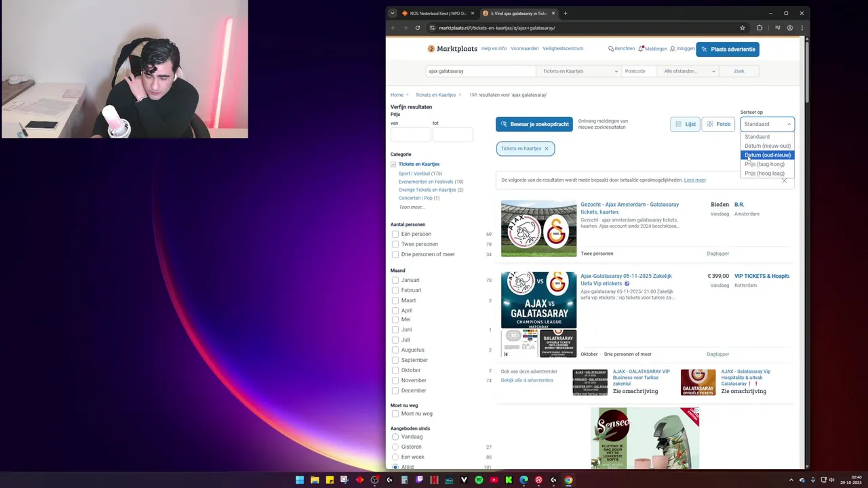This screenshot has width=868, height=488.
Task: Choose Datum (oud-nieuw) sort option
Action: click(x=766, y=155)
